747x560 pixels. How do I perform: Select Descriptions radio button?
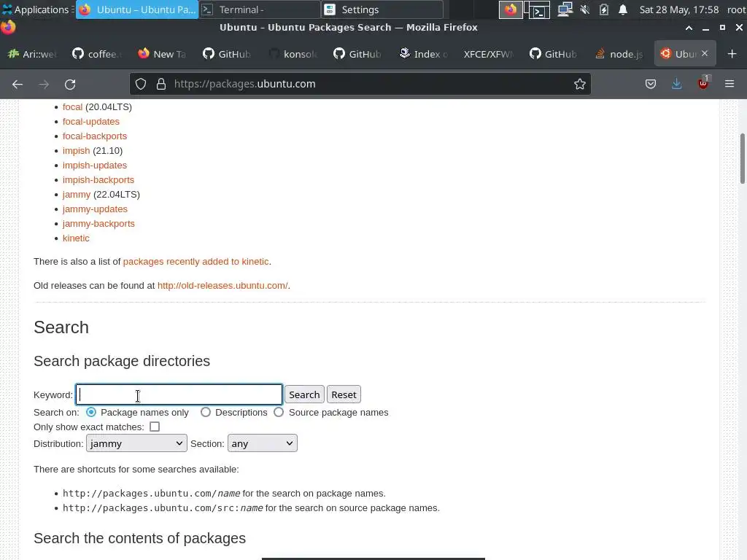[205, 412]
